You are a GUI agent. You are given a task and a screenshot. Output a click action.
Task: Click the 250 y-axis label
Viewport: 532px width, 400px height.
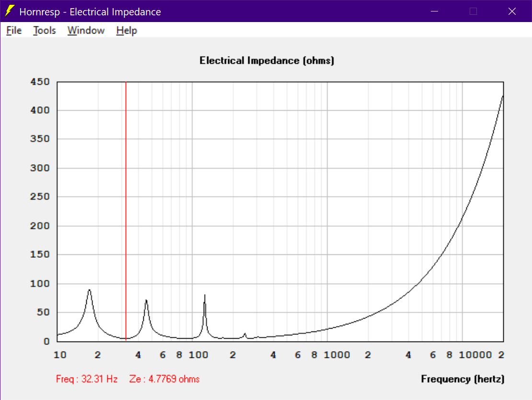pos(40,196)
